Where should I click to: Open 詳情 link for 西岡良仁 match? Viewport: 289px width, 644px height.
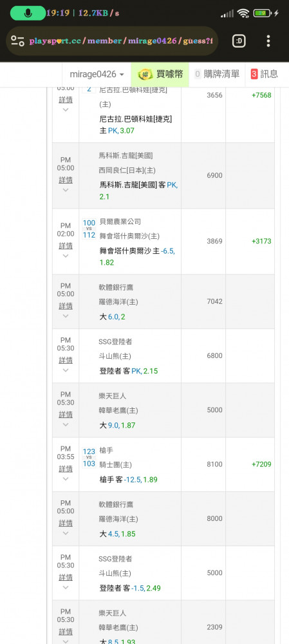[x=66, y=180]
